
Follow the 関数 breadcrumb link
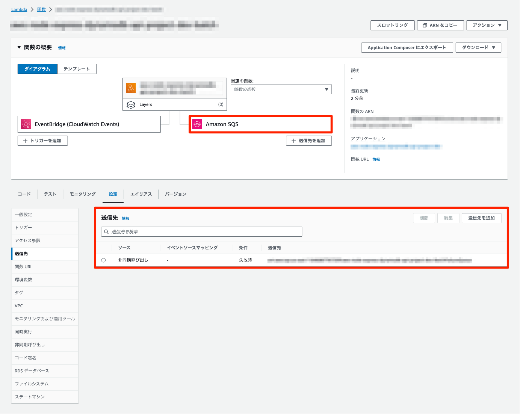[42, 10]
